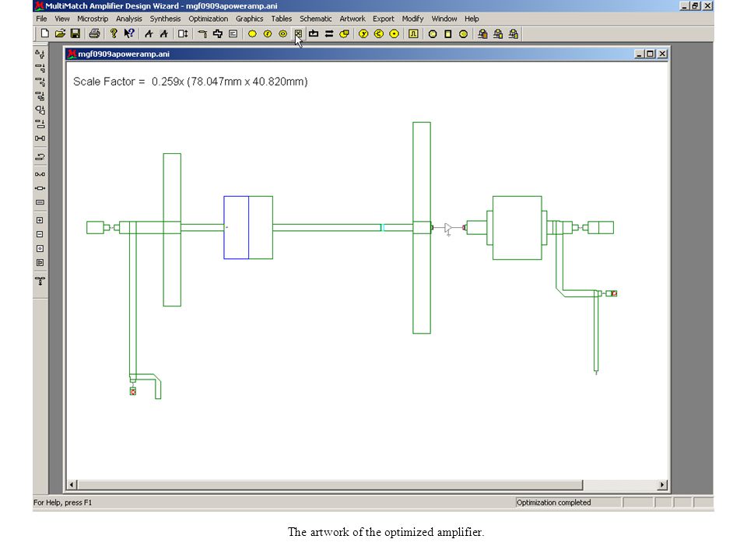
Task: Open a file with the folder icon
Action: click(x=60, y=33)
